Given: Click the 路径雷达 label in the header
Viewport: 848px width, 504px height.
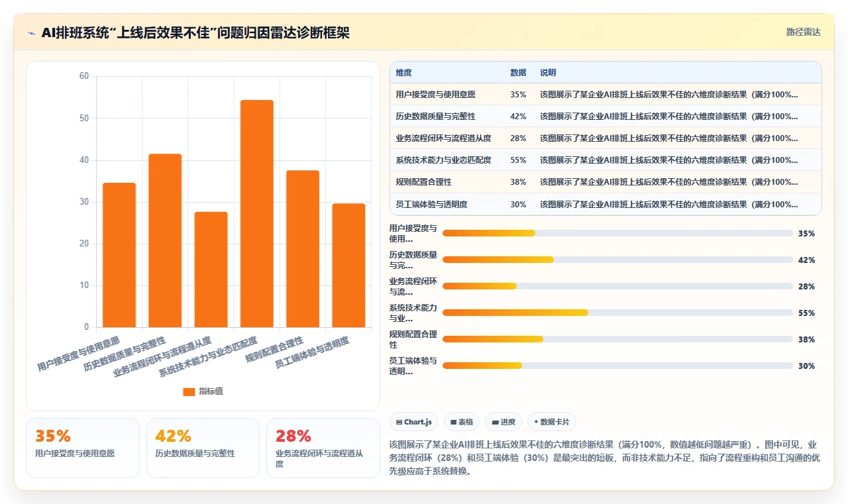Looking at the screenshot, I should (x=803, y=32).
